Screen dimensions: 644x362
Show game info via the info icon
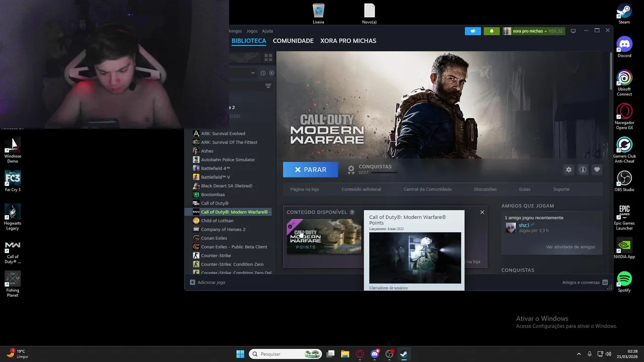tap(583, 170)
